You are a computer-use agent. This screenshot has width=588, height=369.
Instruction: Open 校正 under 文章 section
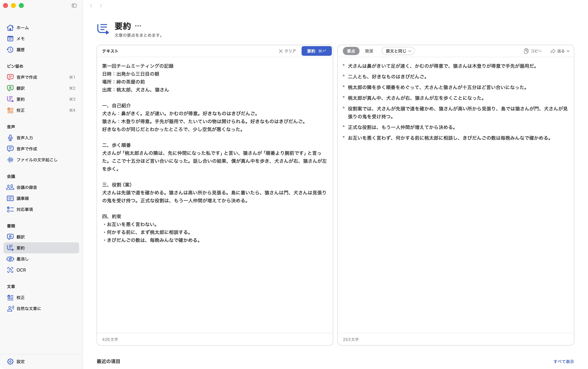tap(41, 297)
